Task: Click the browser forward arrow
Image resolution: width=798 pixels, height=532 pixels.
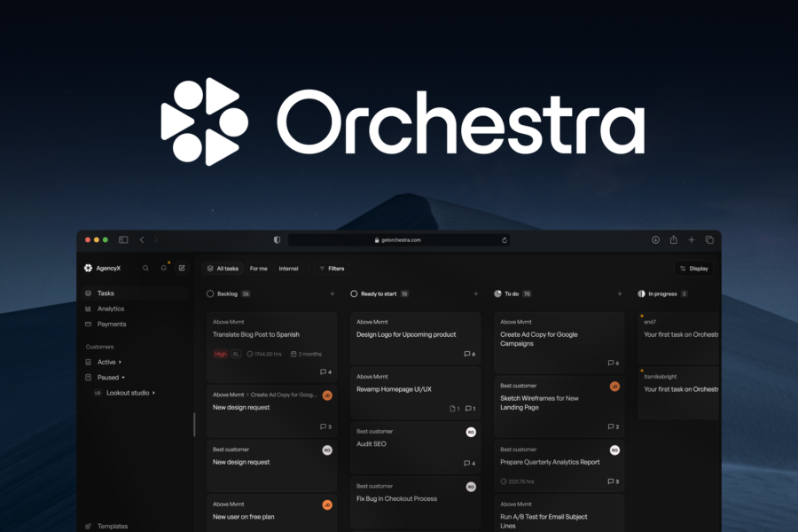Action: pos(156,239)
